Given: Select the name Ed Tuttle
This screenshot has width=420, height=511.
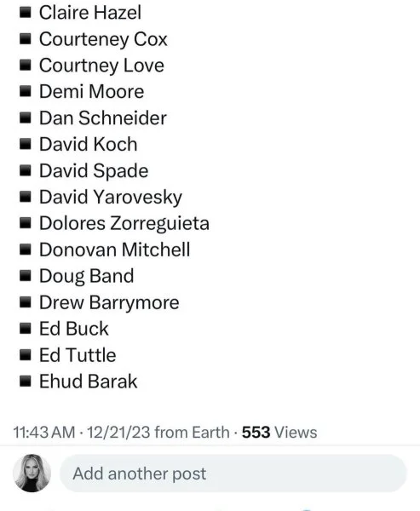Looking at the screenshot, I should pyautogui.click(x=78, y=355).
